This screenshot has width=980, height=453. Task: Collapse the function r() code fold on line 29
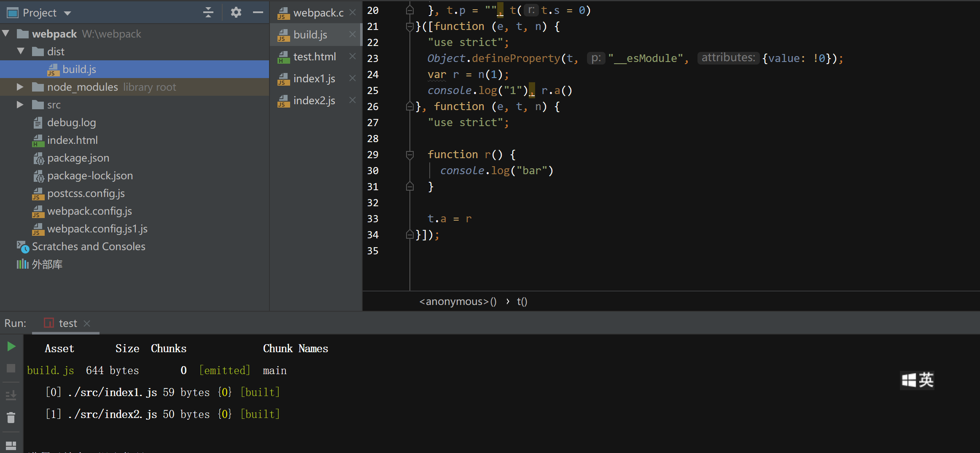pos(409,155)
